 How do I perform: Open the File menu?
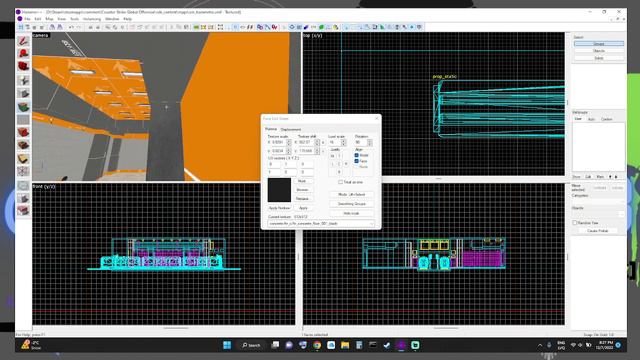(27, 19)
